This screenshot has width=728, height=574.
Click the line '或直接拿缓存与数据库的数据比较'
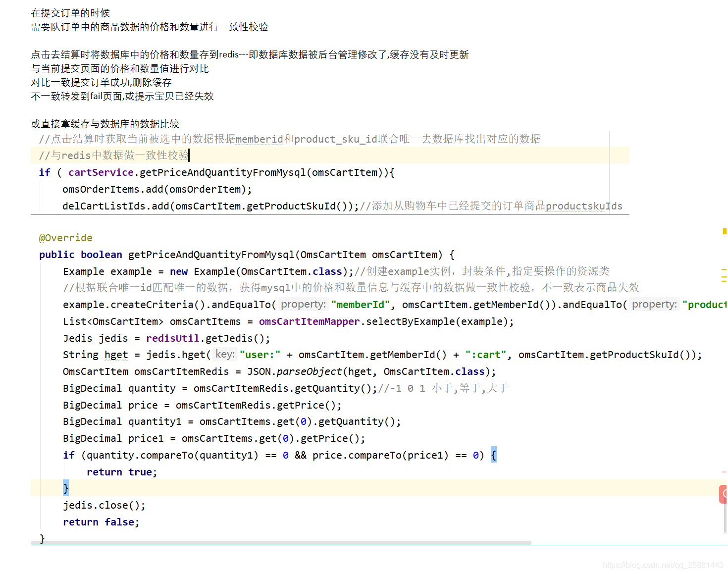pos(105,124)
